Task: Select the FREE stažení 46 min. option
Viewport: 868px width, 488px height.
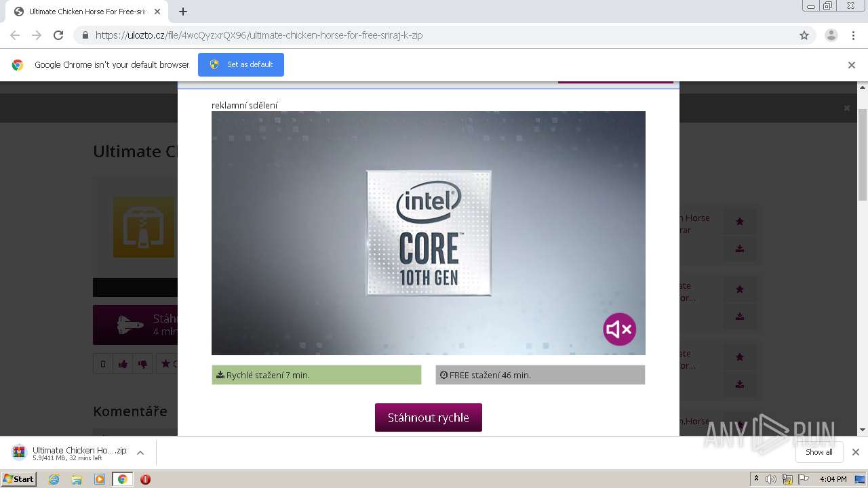Action: point(540,375)
